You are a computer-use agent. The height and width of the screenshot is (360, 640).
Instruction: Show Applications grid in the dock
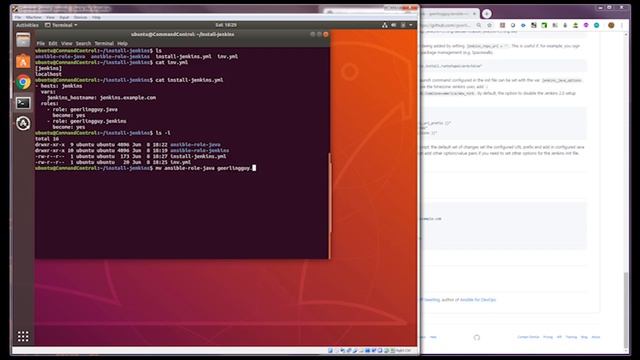[x=23, y=336]
